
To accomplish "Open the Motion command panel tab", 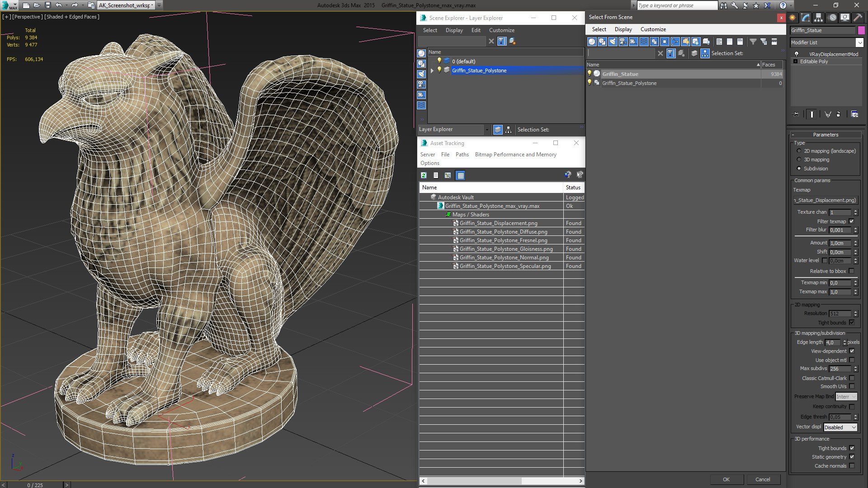I will [832, 18].
